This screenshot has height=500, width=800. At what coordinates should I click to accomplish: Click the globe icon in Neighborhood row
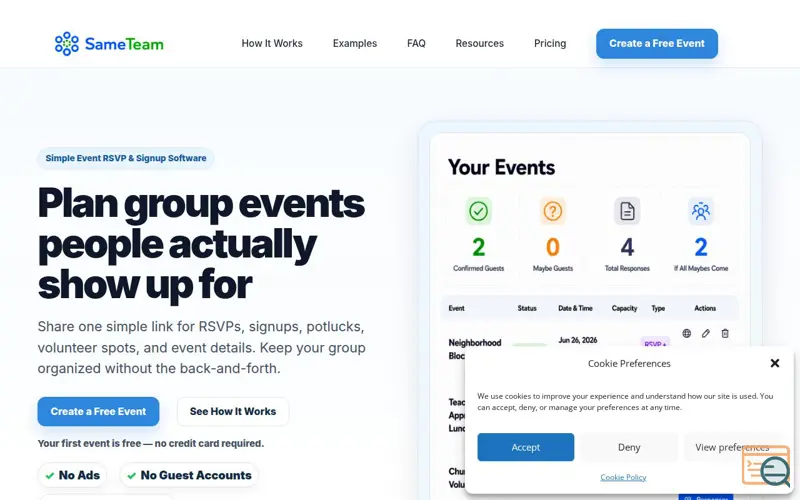(687, 333)
